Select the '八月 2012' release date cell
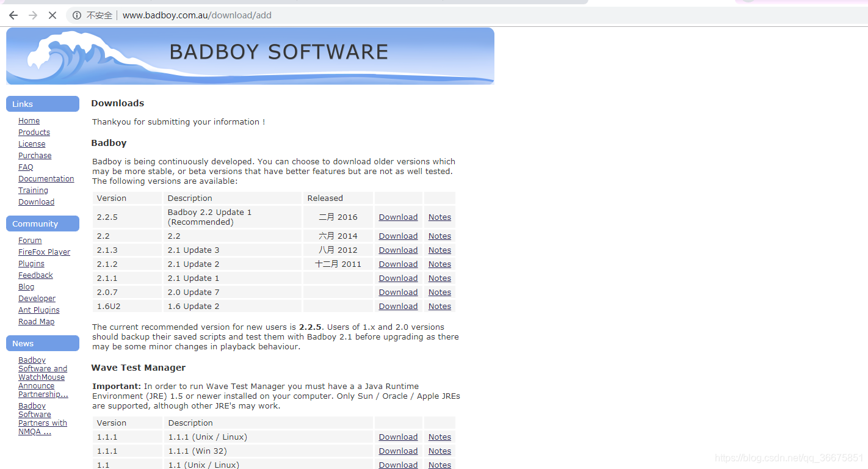 [x=338, y=250]
